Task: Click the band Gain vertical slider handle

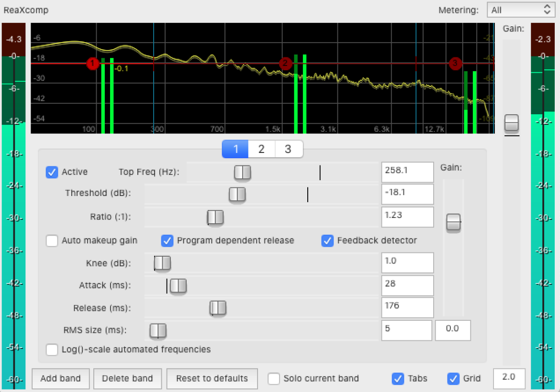Action: [x=454, y=222]
